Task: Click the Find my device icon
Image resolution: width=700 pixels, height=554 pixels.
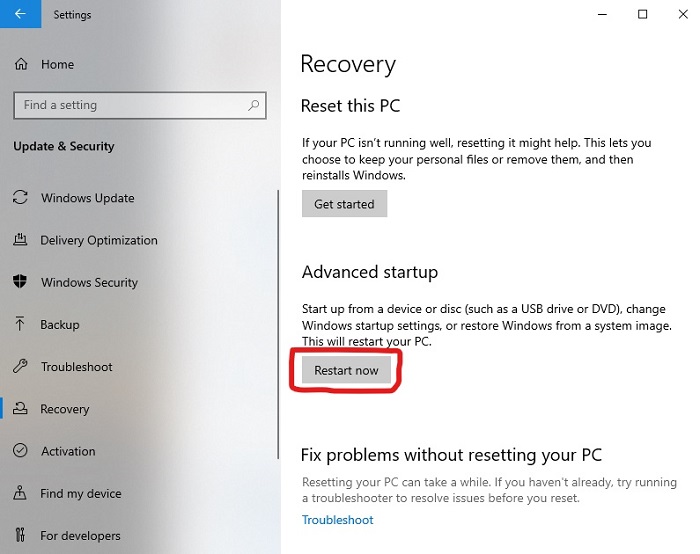Action: [x=20, y=493]
